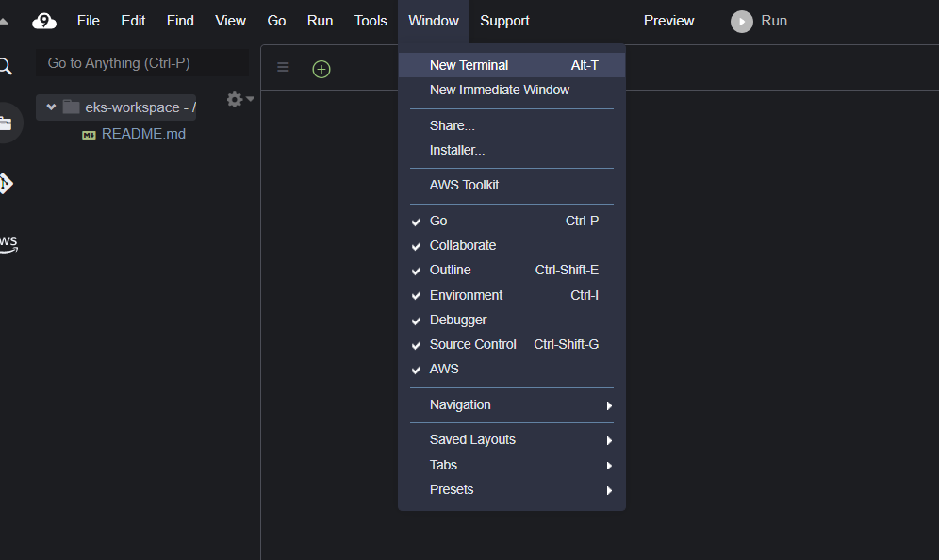Expand the Navigation submenu
Viewport: 939px width, 560px height.
click(511, 404)
